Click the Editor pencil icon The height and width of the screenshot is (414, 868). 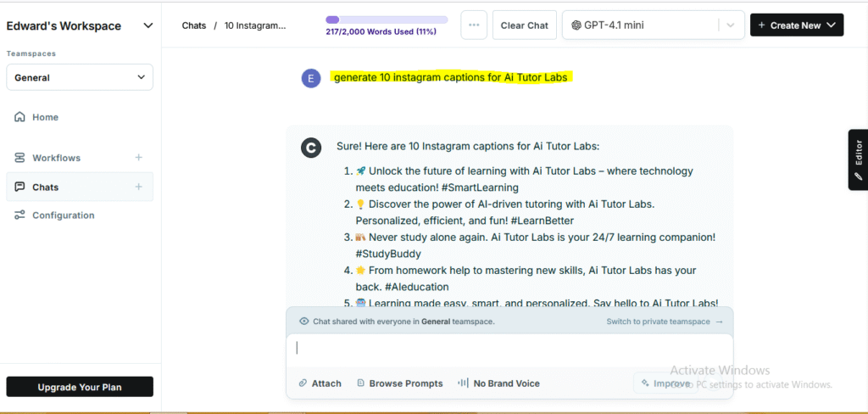(x=859, y=176)
